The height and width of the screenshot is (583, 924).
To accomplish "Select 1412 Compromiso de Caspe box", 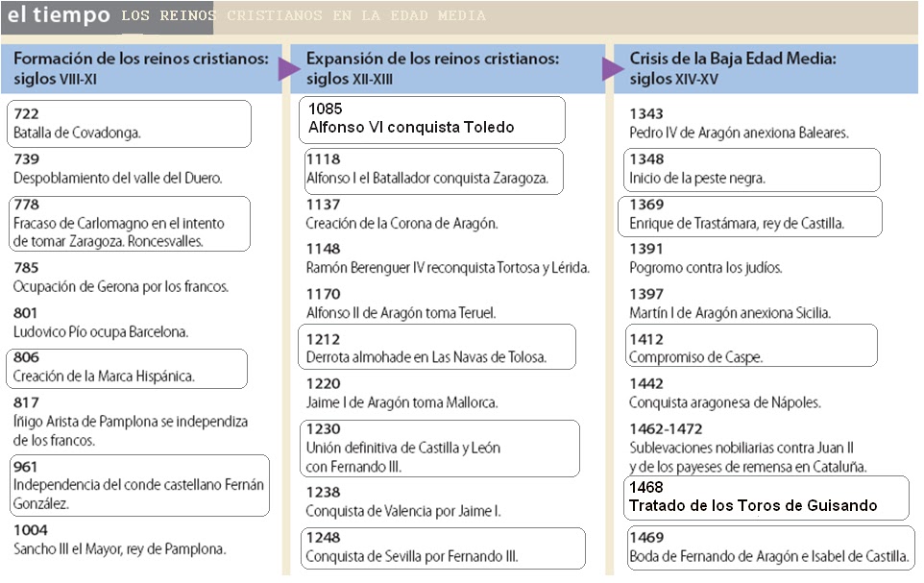I will (x=751, y=346).
